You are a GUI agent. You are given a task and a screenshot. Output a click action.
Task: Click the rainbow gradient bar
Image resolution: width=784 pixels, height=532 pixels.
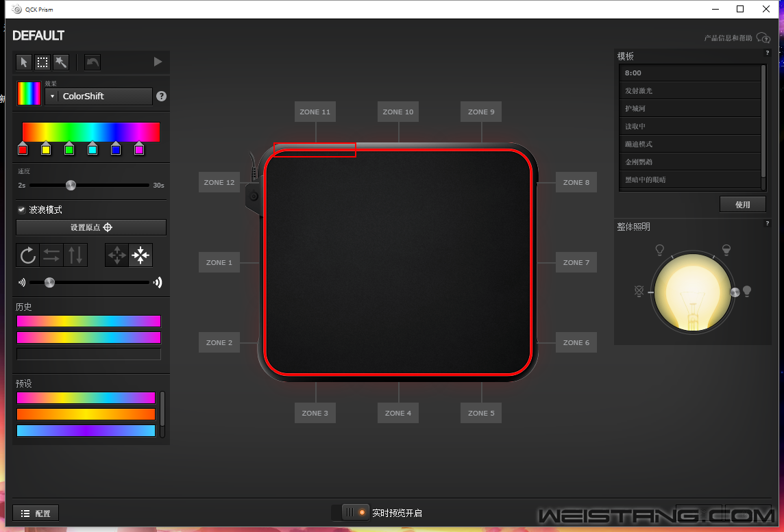(91, 132)
